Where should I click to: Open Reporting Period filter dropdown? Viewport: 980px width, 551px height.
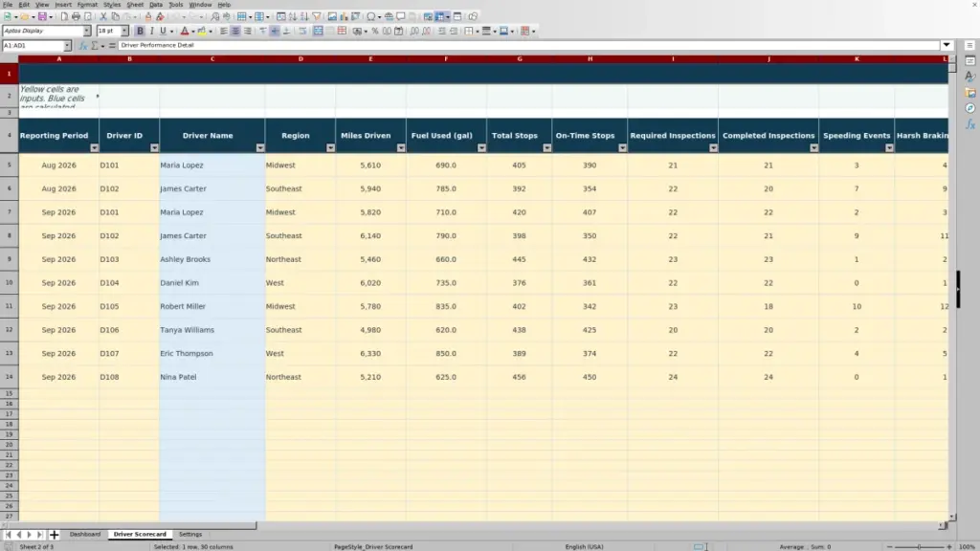95,148
